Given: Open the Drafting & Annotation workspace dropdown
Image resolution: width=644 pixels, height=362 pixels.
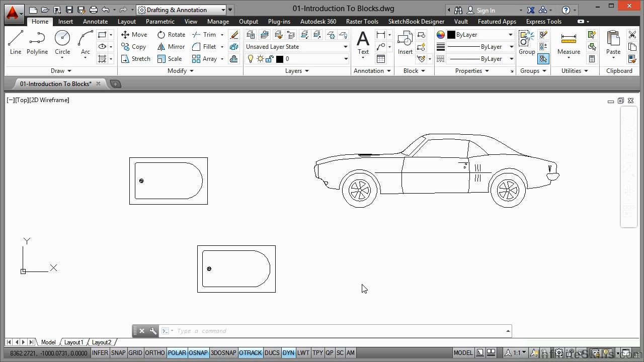Looking at the screenshot, I should 182,10.
